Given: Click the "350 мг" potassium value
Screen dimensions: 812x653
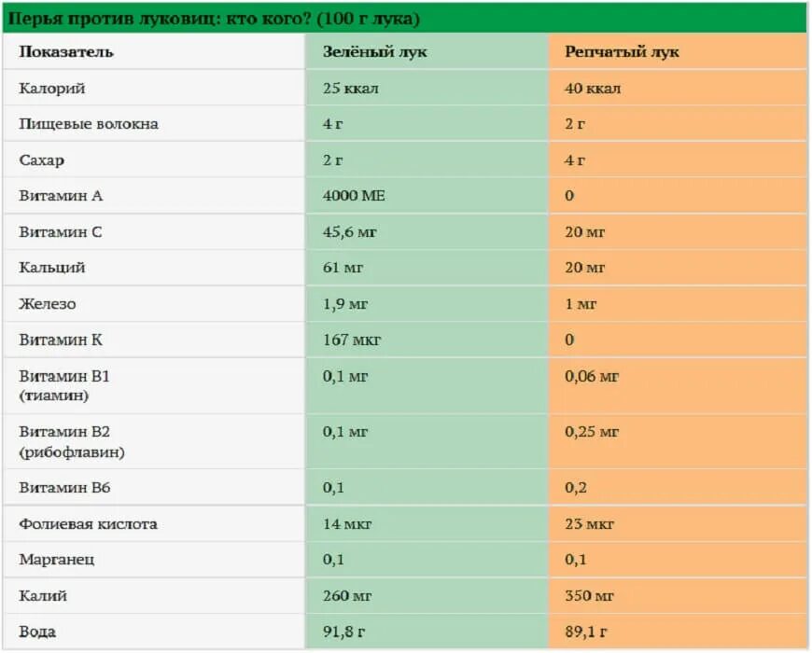Looking at the screenshot, I should coord(590,596).
